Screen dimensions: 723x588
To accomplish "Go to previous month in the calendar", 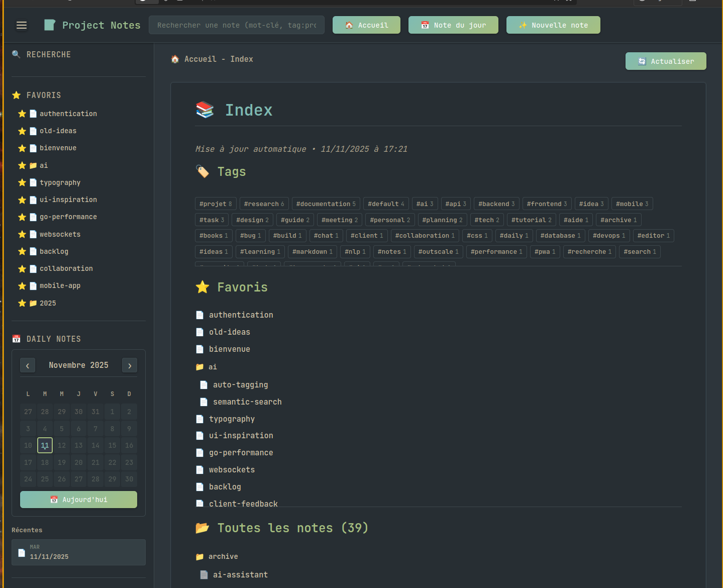I will coord(28,365).
